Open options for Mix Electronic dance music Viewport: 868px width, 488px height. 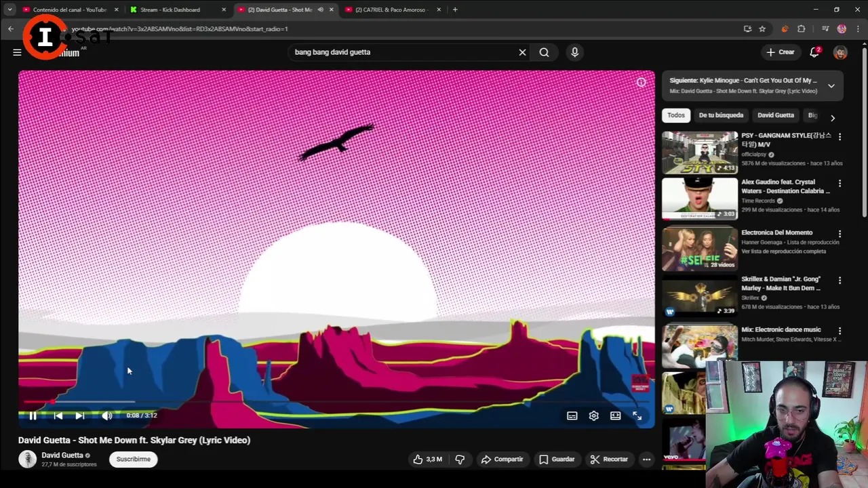[840, 331]
